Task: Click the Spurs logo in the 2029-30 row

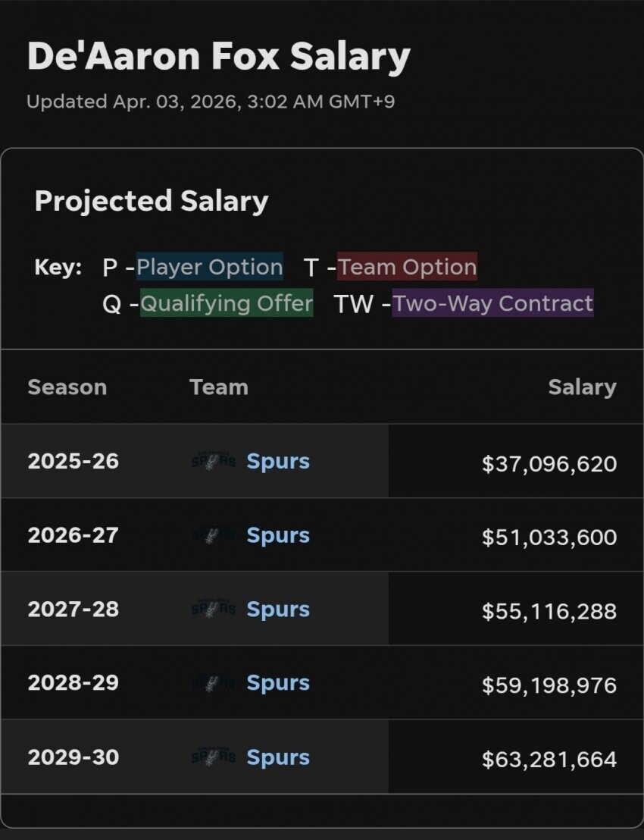Action: 214,757
